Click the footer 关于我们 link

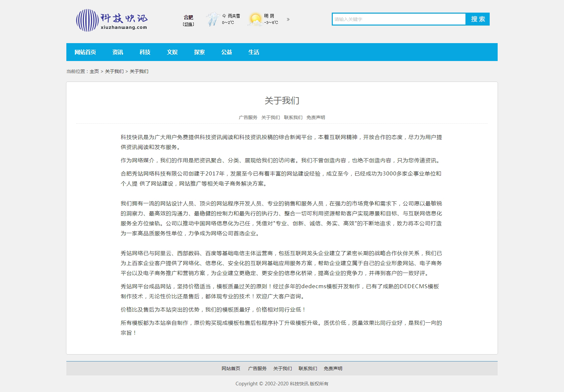pyautogui.click(x=283, y=368)
